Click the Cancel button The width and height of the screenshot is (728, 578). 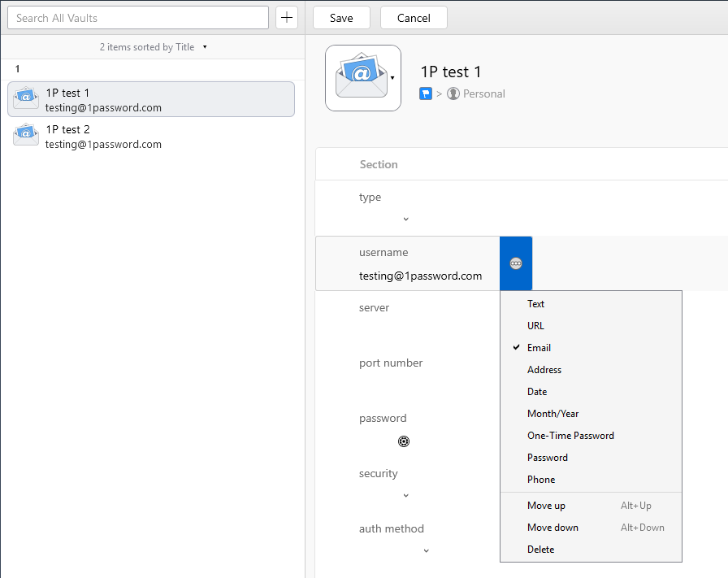click(x=414, y=18)
